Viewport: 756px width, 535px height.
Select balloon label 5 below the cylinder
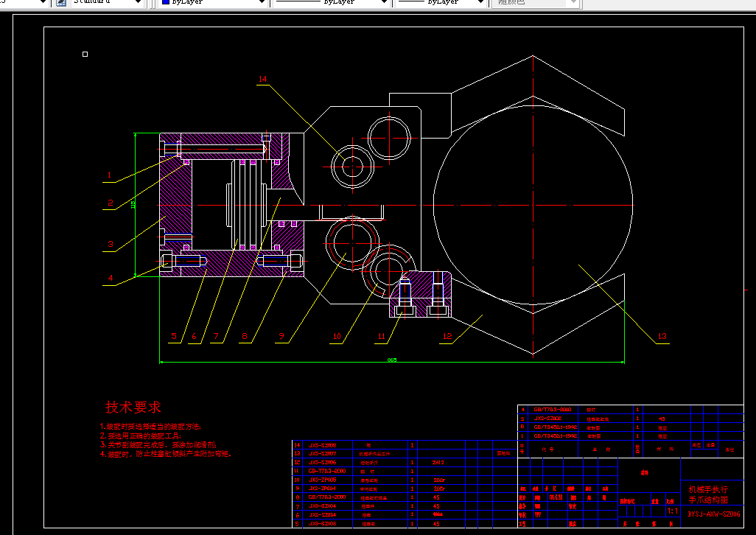click(x=174, y=336)
